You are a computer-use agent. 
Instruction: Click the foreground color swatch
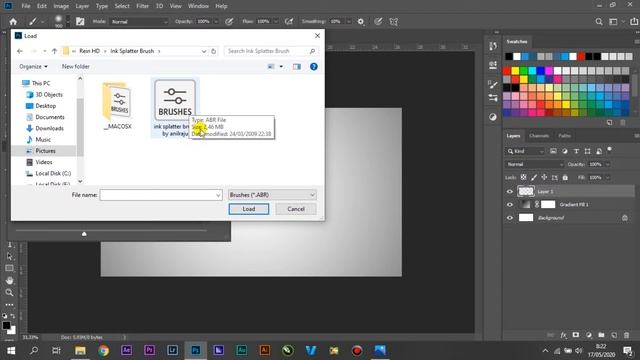(x=6, y=325)
